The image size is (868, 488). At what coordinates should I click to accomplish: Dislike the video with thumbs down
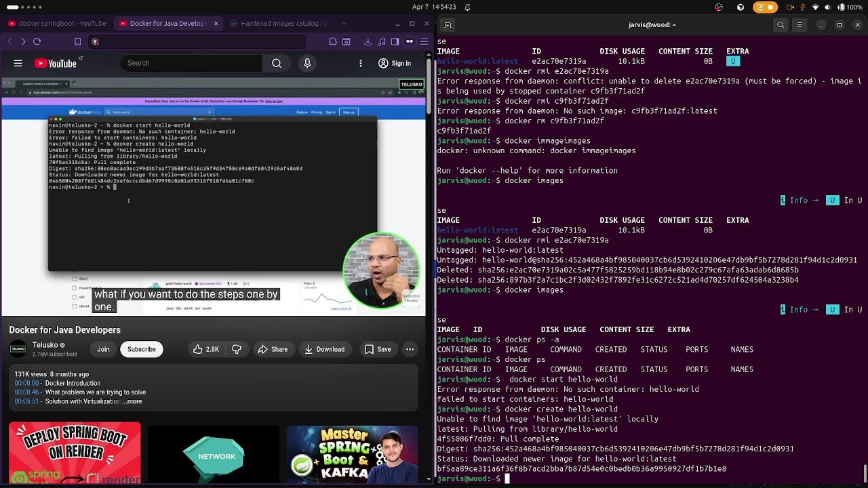237,349
